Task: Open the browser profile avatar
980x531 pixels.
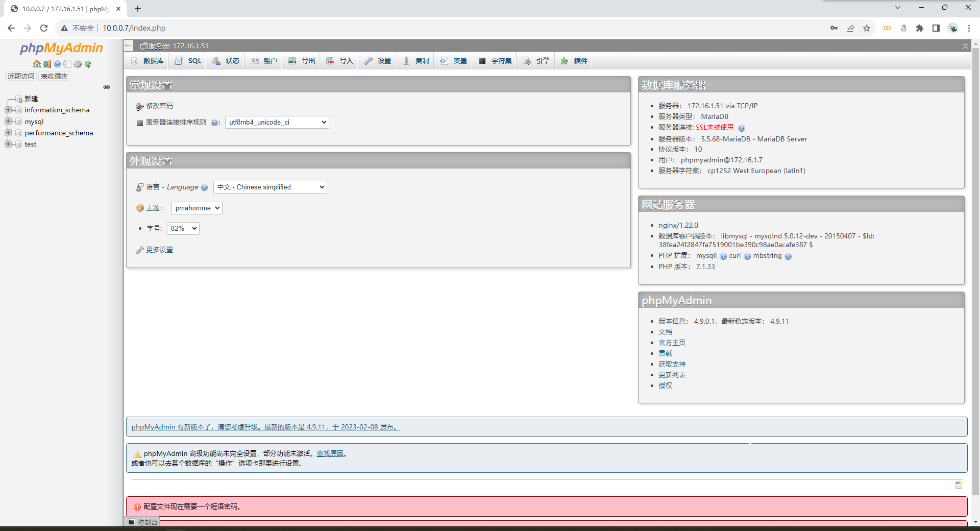Action: tap(953, 28)
